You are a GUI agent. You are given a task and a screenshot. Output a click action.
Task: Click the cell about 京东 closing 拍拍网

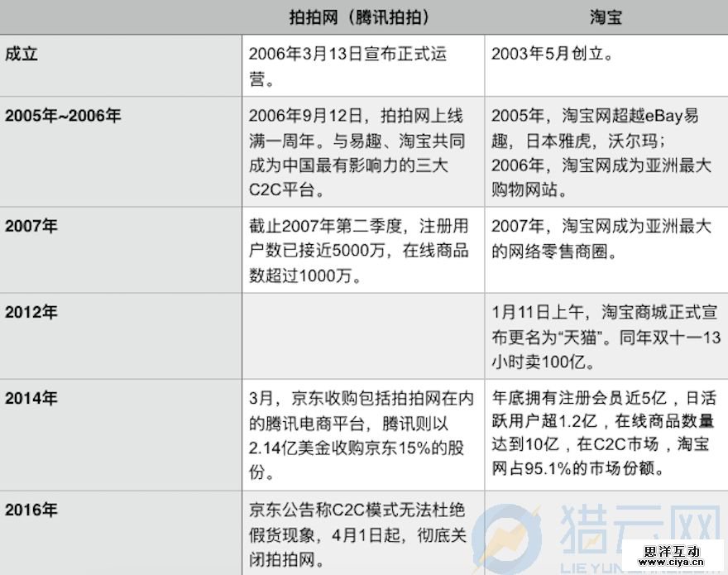pyautogui.click(x=362, y=533)
